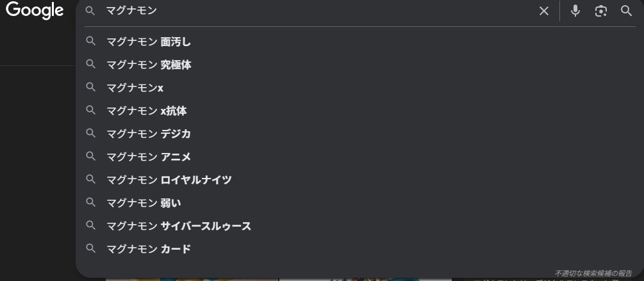Choose suggestion マグナモン アニメ
Viewport: 644px width, 281px height.
(149, 157)
